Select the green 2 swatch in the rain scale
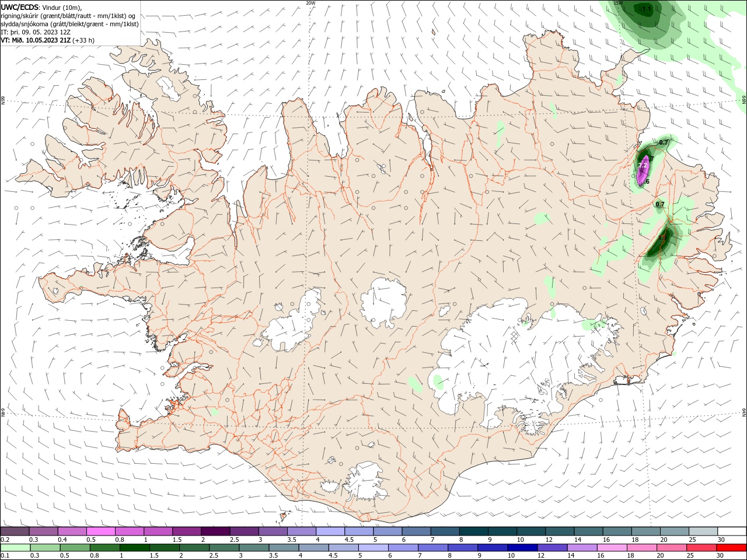The width and height of the screenshot is (747, 560). tap(194, 548)
